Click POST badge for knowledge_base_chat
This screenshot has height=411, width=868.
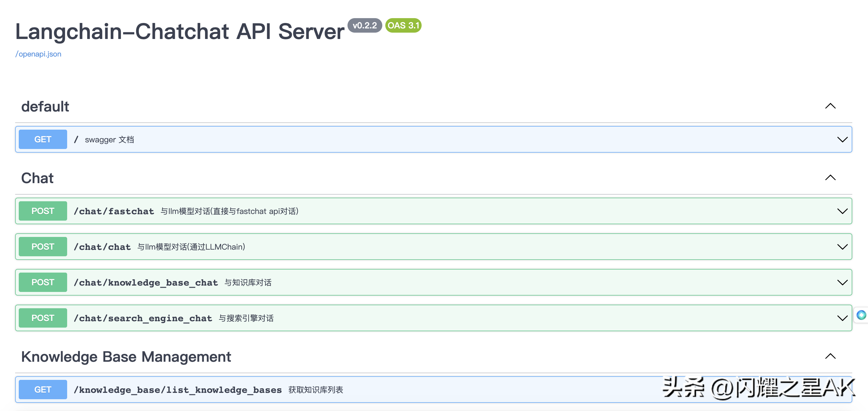[x=43, y=283]
